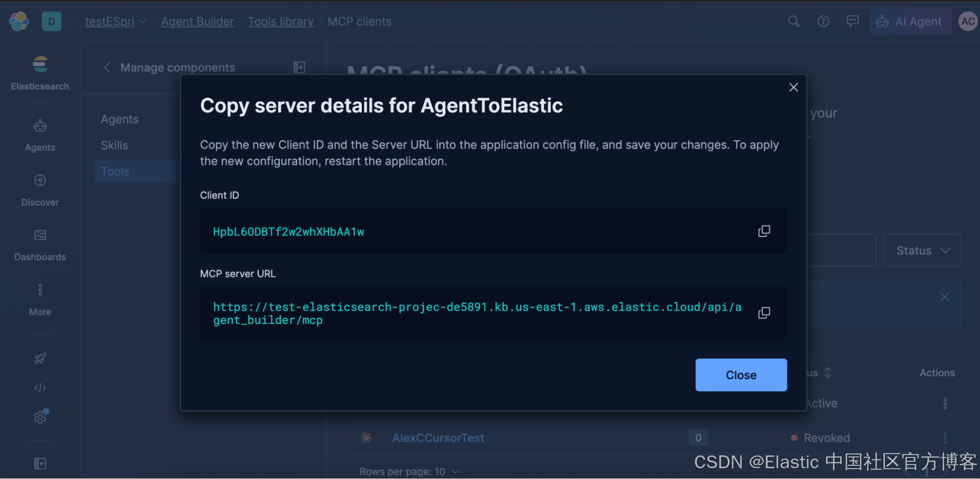Click the Revoked status label
The width and height of the screenshot is (980, 479).
[x=827, y=438]
